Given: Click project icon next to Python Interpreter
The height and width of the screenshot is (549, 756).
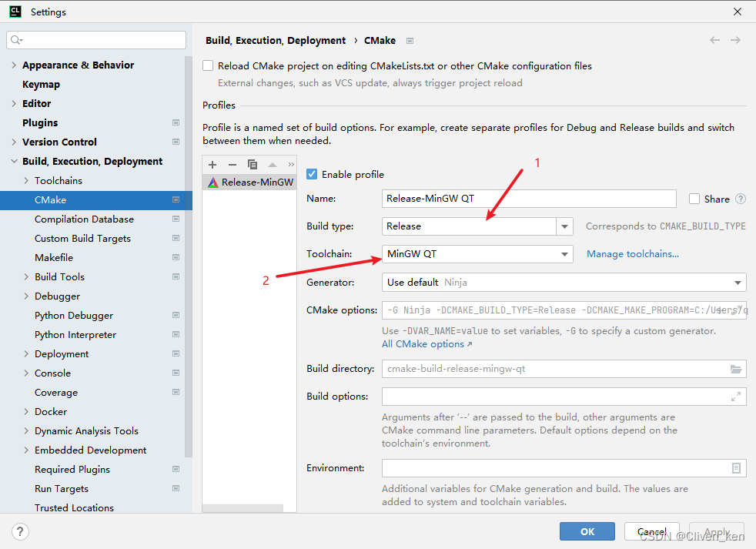Looking at the screenshot, I should (176, 334).
